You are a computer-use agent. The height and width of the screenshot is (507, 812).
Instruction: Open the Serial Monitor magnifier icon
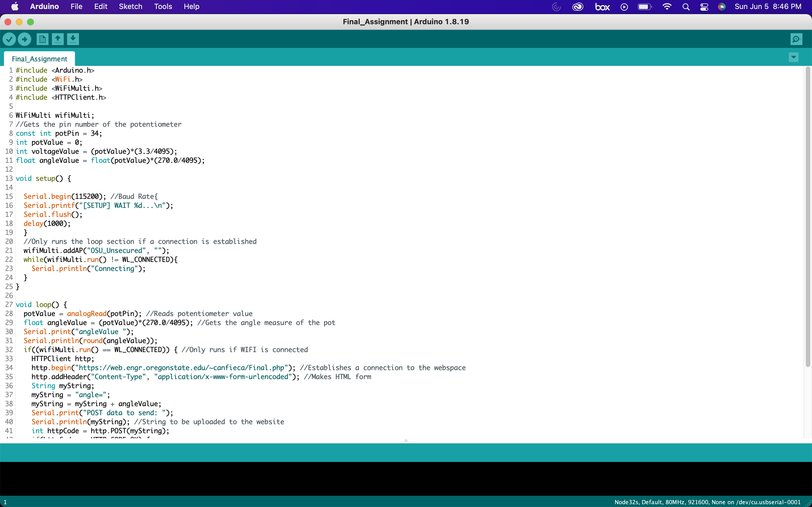coord(796,39)
